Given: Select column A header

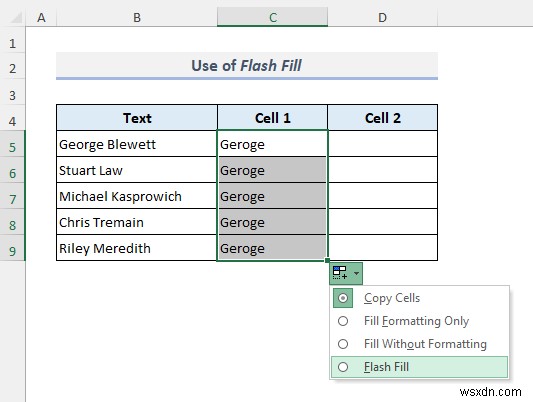Looking at the screenshot, I should point(41,17).
